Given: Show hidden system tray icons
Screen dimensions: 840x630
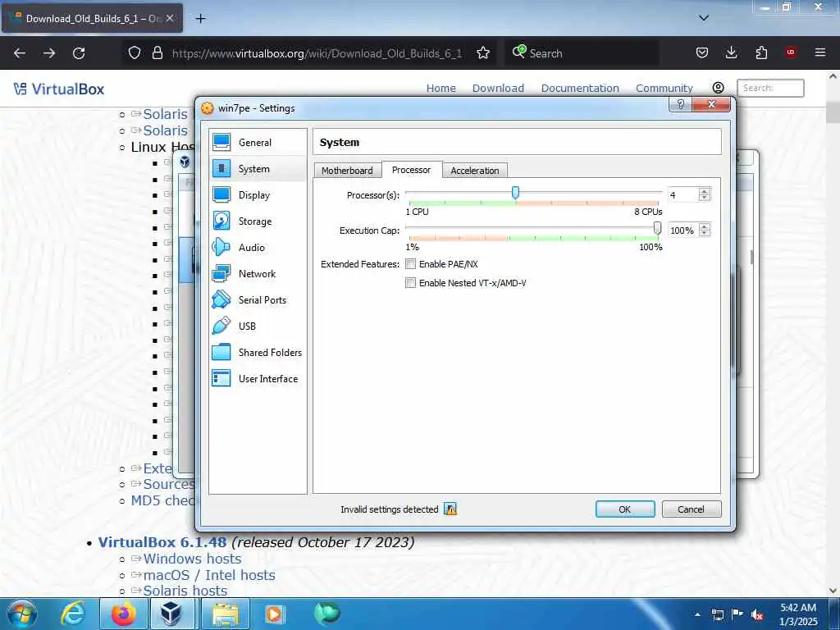Looking at the screenshot, I should click(697, 615).
